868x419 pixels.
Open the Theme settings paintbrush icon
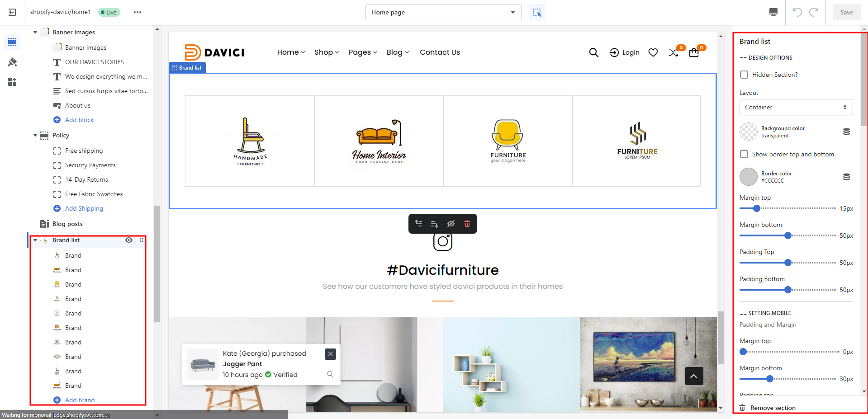point(12,62)
